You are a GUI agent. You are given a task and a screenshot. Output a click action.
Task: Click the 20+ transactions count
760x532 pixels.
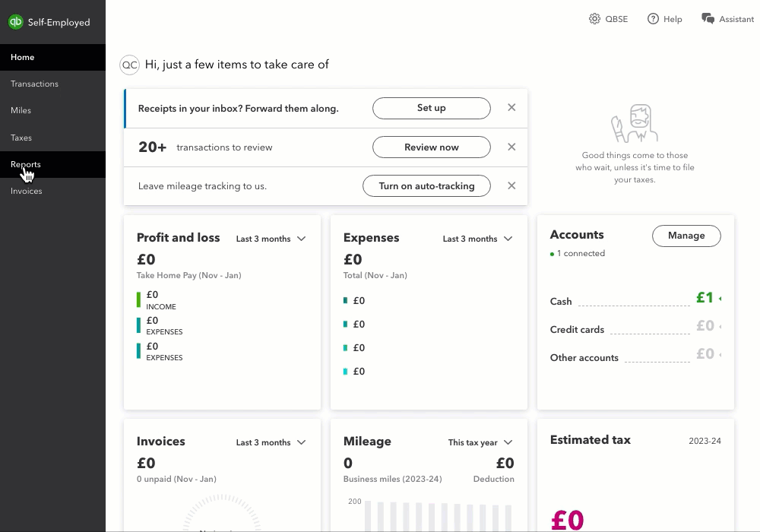click(152, 147)
